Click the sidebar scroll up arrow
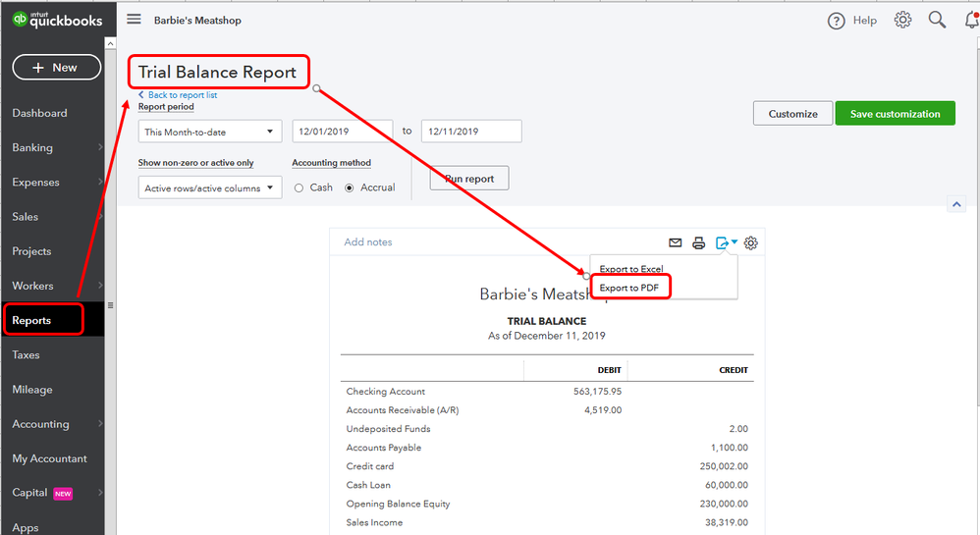This screenshot has height=535, width=980. click(111, 43)
